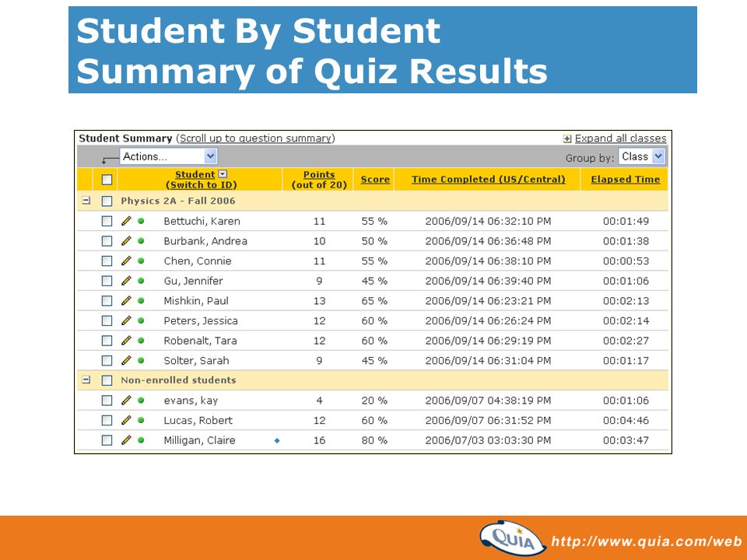This screenshot has height=560, width=747.
Task: Click the pencil edit icon for evans, kay
Action: [x=126, y=401]
